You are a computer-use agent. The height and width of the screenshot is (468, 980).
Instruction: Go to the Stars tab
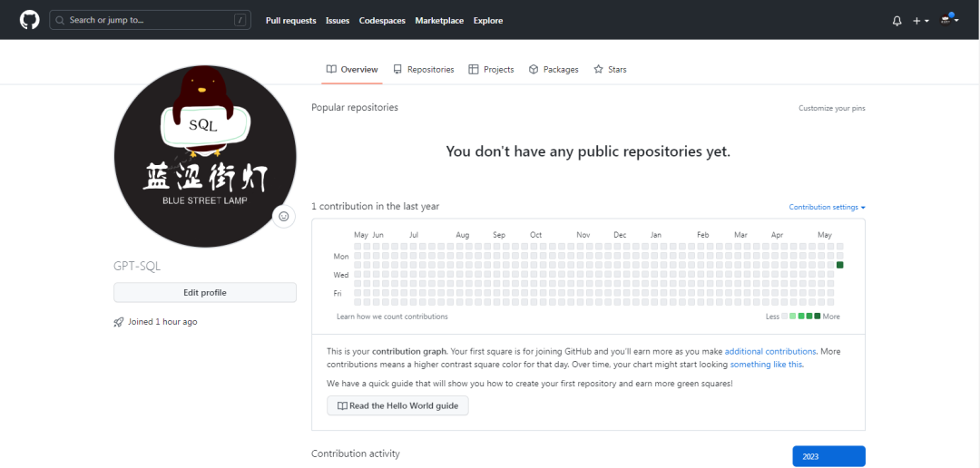point(610,70)
